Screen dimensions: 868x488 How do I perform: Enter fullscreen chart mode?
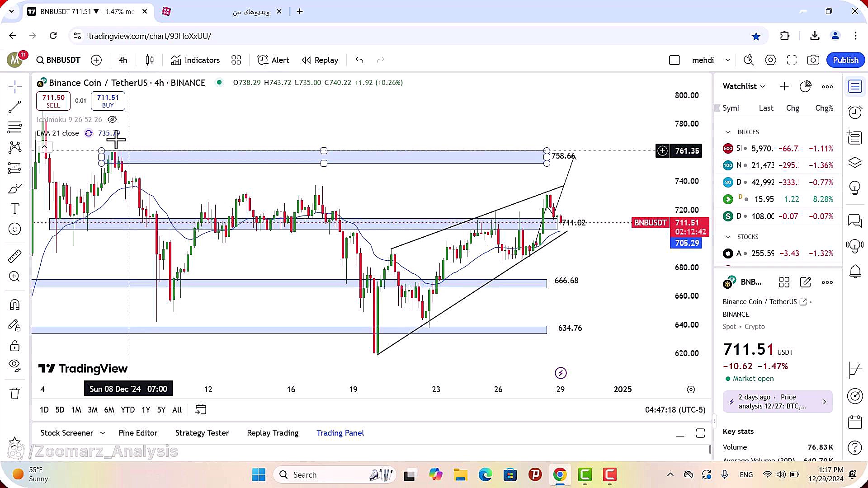792,60
